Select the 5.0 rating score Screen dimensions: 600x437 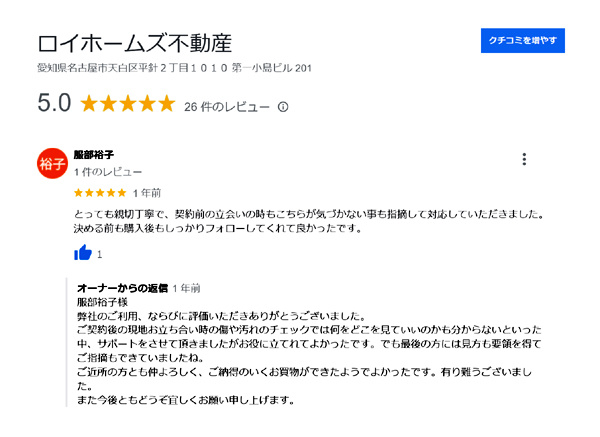54,104
